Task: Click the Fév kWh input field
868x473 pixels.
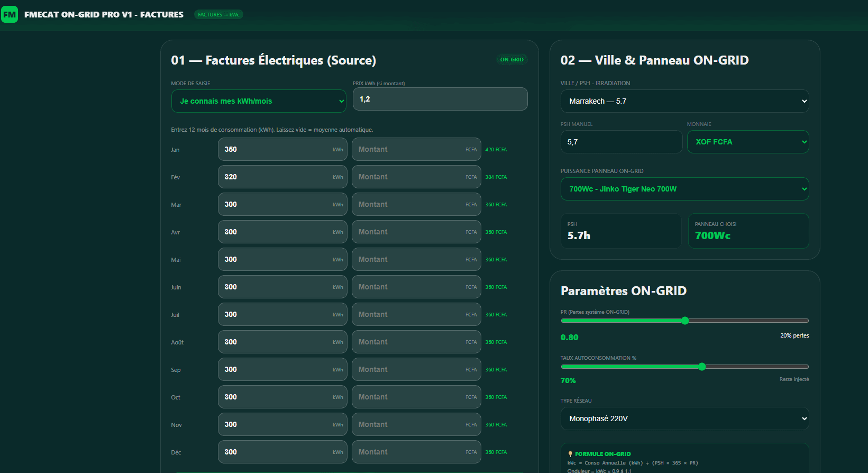Action: point(282,177)
